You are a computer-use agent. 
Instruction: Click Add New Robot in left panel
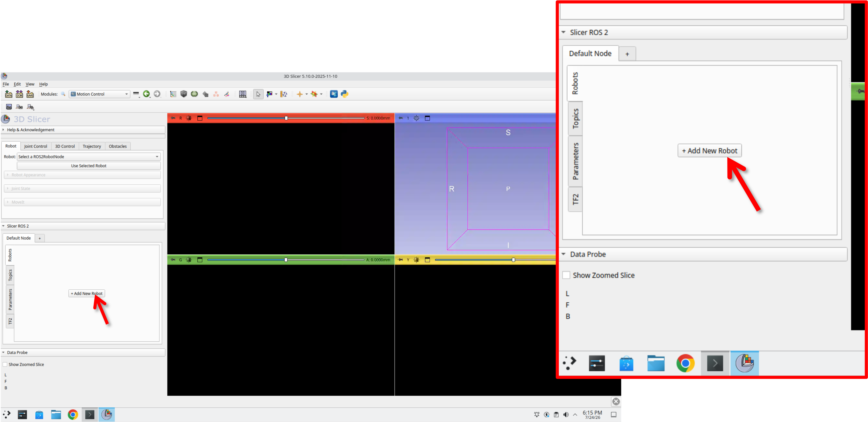pyautogui.click(x=87, y=293)
